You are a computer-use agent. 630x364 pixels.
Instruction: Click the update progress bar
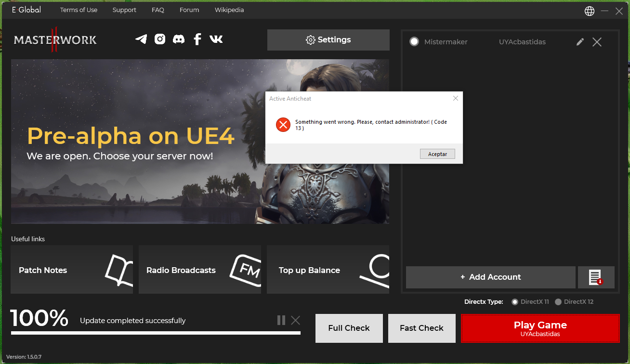tap(156, 333)
